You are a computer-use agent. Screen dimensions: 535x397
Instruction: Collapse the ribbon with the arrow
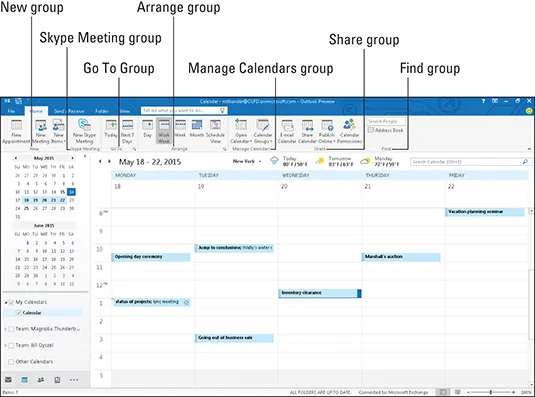(529, 149)
